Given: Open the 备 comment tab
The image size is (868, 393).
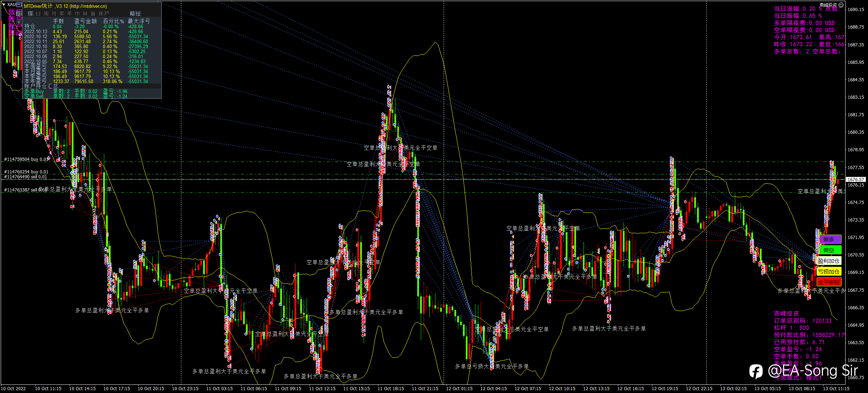Looking at the screenshot, I should [93, 14].
